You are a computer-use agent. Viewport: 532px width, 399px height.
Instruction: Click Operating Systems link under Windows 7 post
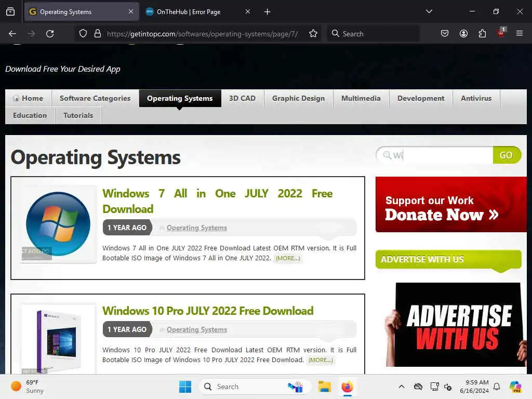point(197,228)
